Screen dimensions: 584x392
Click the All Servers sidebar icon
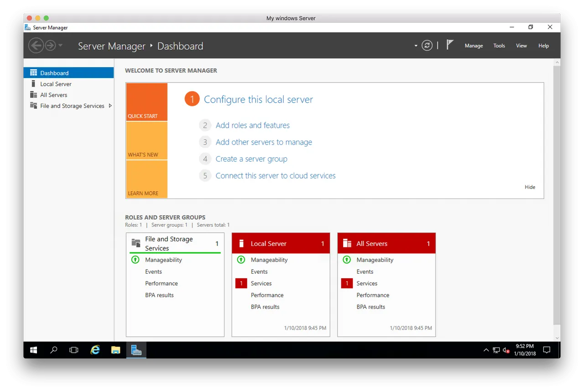point(33,94)
